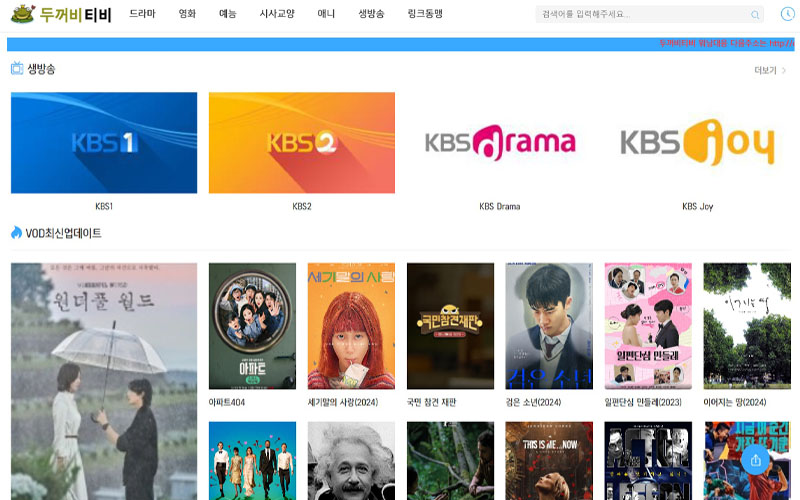Open the 일편단심 민들레 poster

pyautogui.click(x=648, y=326)
